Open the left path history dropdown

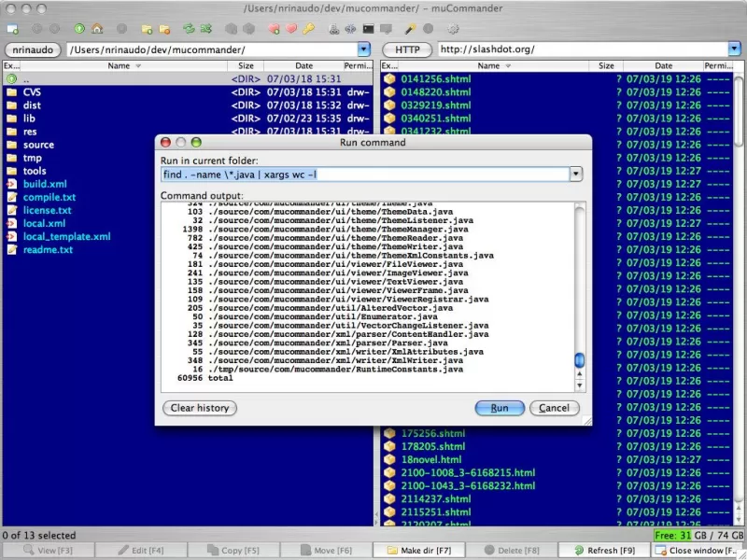tap(362, 49)
